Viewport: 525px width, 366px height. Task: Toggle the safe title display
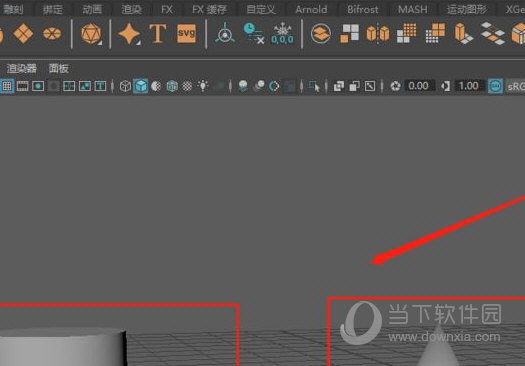click(100, 86)
